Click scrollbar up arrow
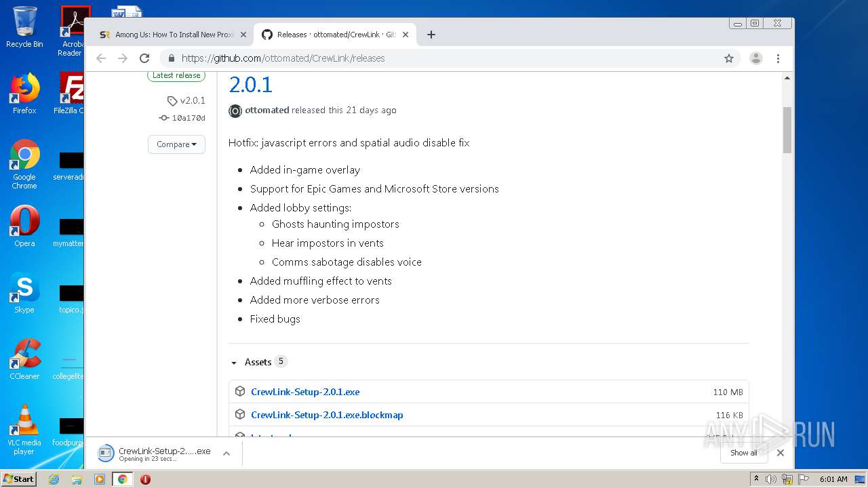Image resolution: width=868 pixels, height=488 pixels. (x=787, y=78)
